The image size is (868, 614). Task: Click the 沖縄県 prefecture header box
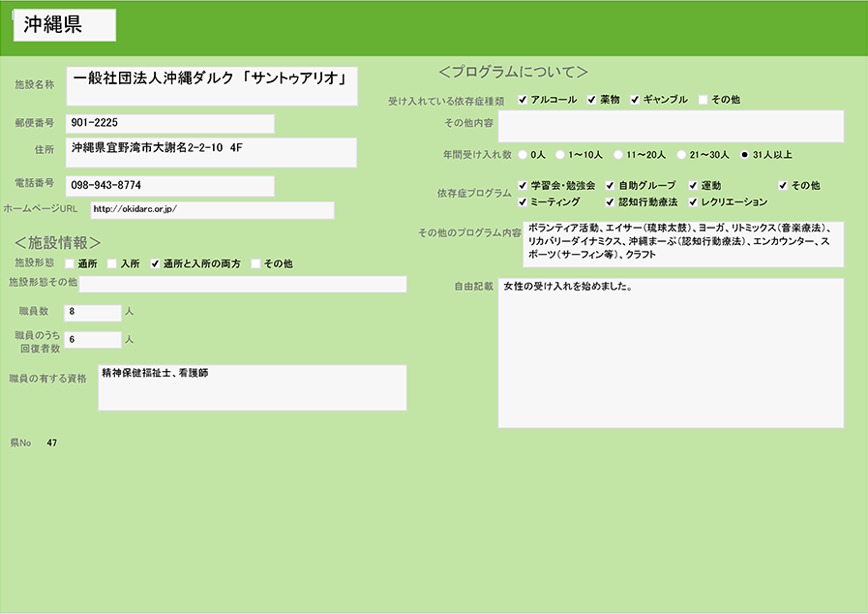(x=65, y=26)
